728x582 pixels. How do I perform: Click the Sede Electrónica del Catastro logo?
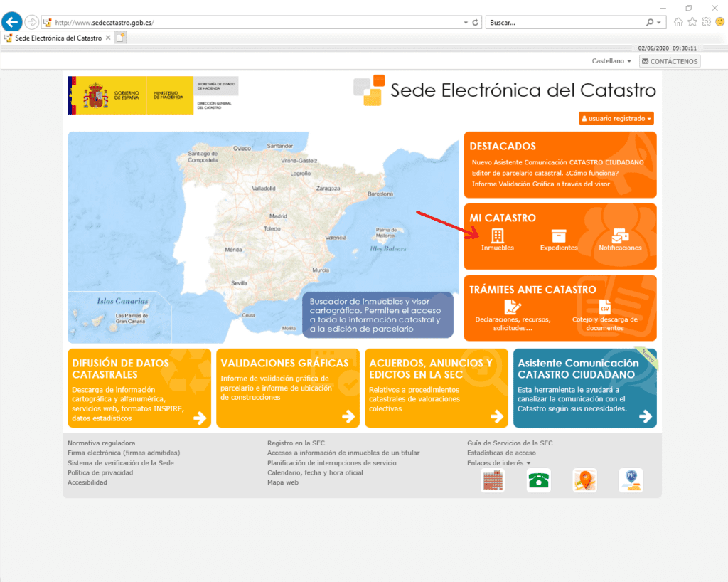tap(505, 90)
